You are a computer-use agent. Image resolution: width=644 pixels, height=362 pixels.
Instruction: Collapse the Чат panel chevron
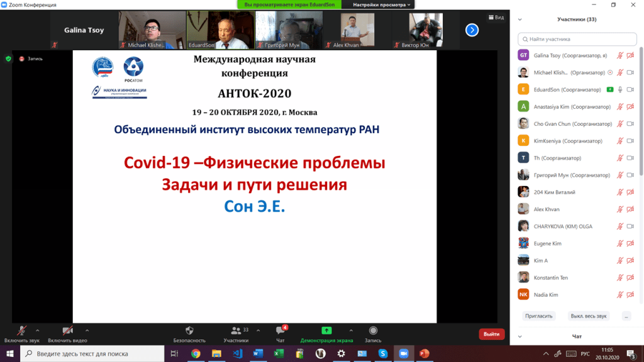pos(518,336)
